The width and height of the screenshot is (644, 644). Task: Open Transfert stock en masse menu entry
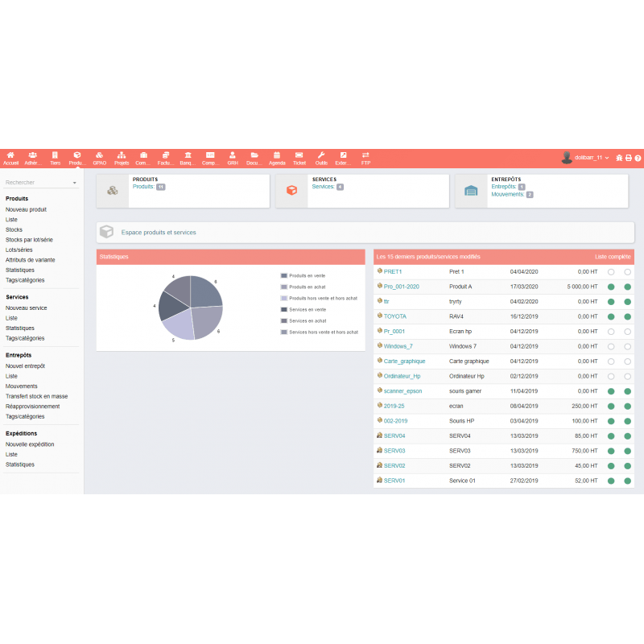point(36,396)
